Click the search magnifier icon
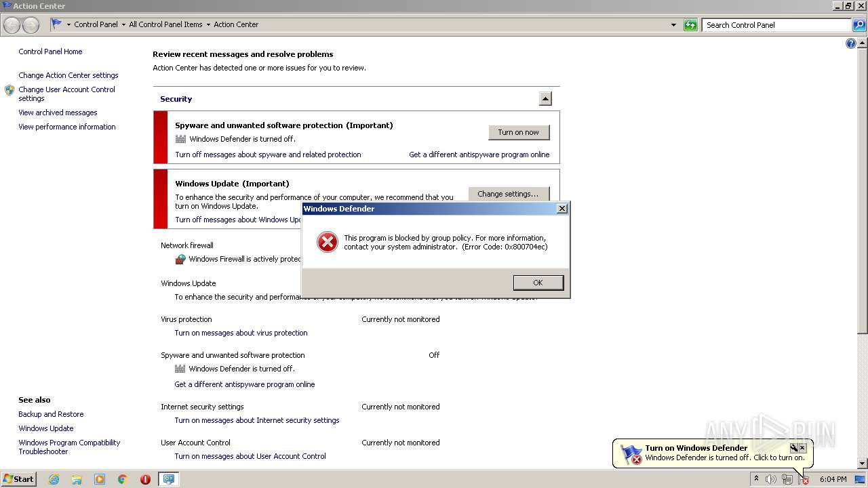This screenshot has width=868, height=488. [x=859, y=25]
